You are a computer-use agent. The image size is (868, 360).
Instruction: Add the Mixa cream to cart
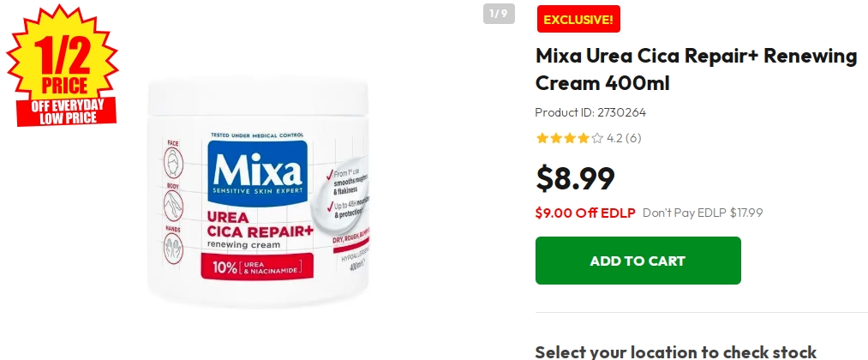[638, 261]
